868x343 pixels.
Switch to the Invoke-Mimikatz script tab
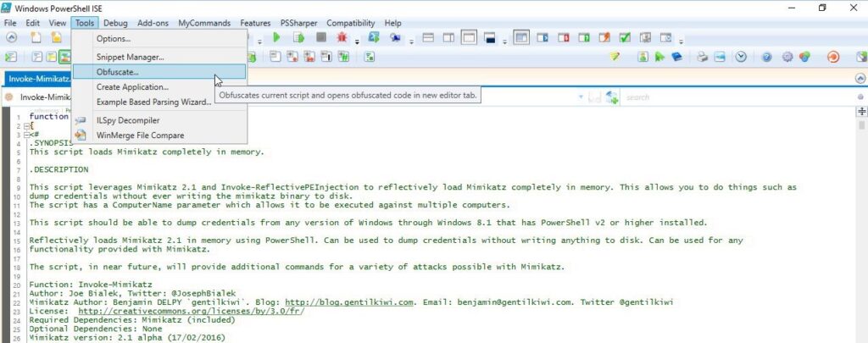point(38,79)
